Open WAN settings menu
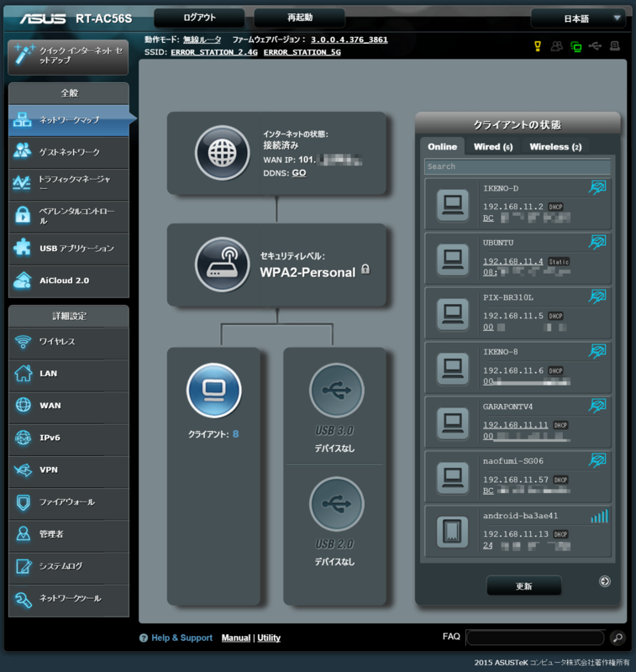636x672 pixels. coord(69,406)
